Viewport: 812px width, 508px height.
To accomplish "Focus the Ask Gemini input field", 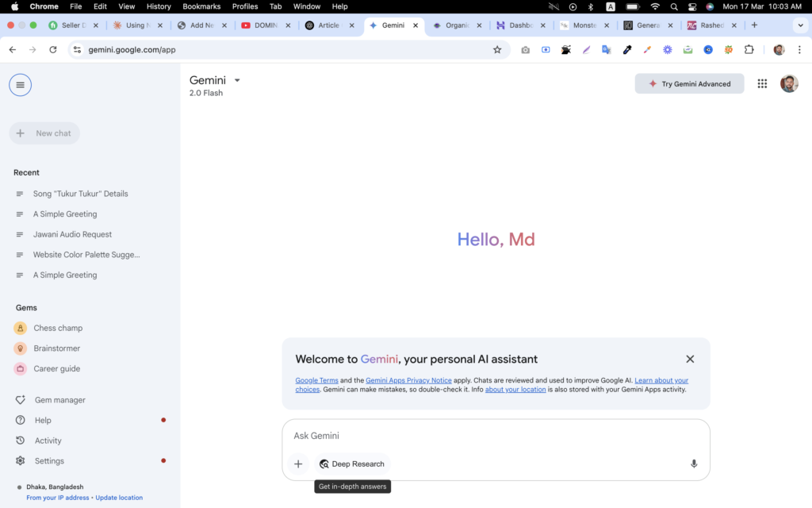I will click(x=496, y=436).
